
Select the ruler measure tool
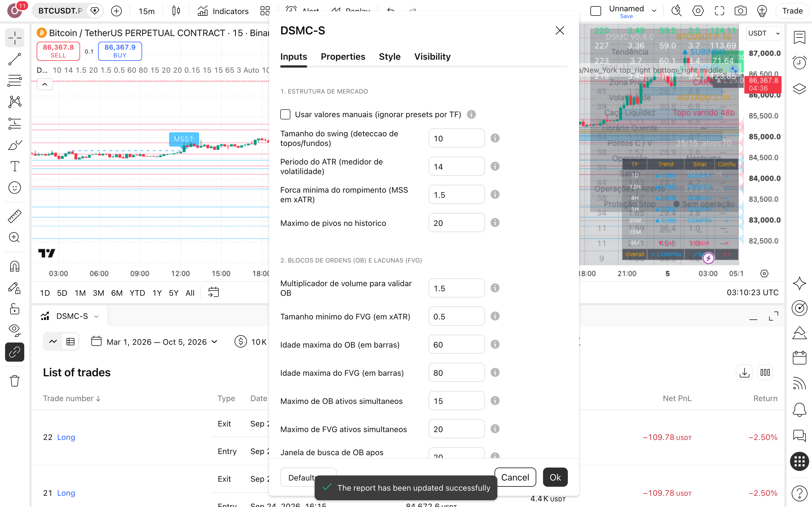click(14, 216)
